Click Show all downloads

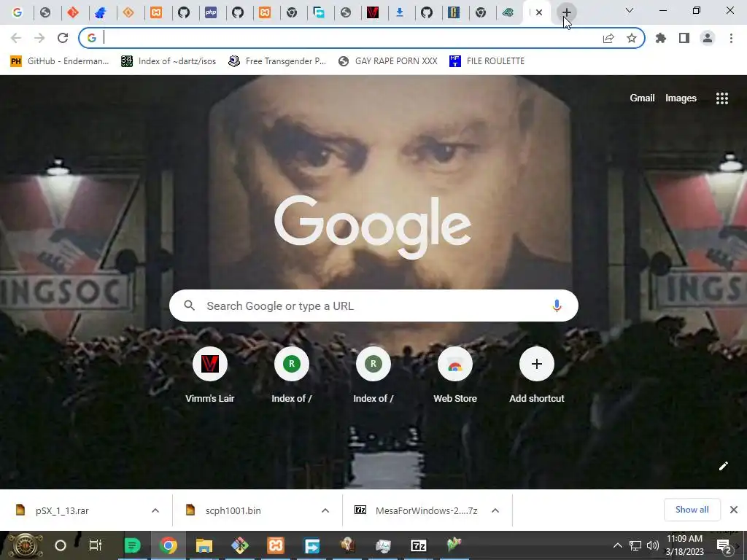pos(692,510)
